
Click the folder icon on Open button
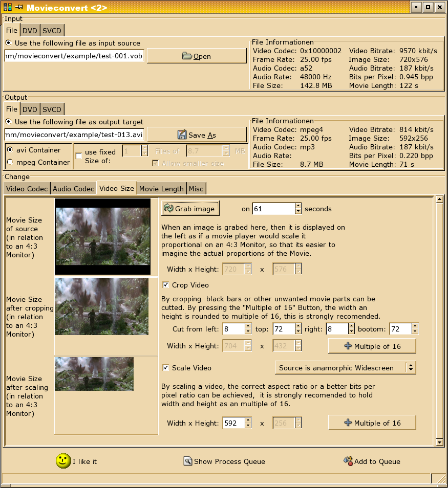pyautogui.click(x=187, y=56)
